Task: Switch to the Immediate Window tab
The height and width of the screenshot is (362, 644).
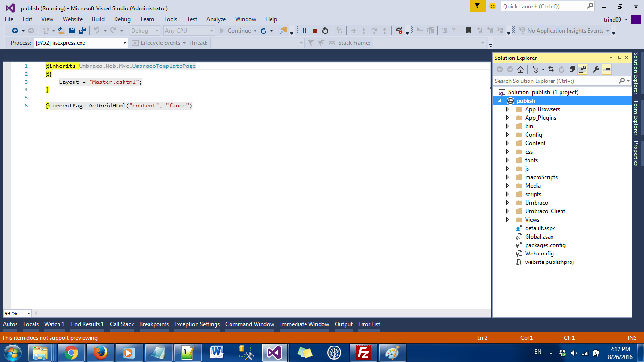Action: pos(305,324)
